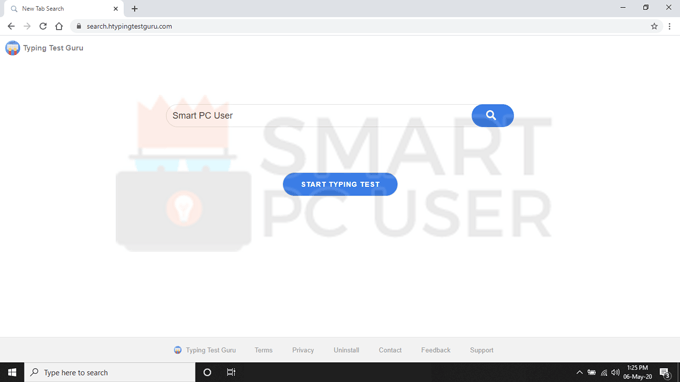
Task: Open the Uninstall footer link
Action: point(346,350)
